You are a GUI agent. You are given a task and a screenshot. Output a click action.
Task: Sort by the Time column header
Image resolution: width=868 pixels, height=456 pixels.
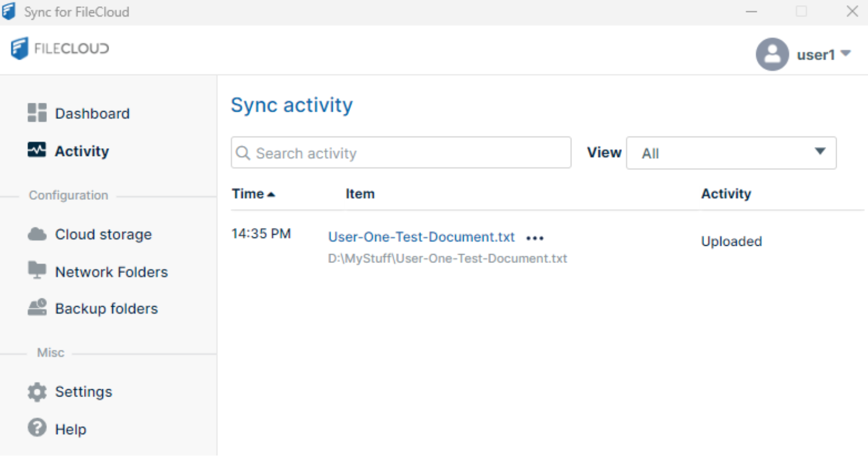click(253, 194)
